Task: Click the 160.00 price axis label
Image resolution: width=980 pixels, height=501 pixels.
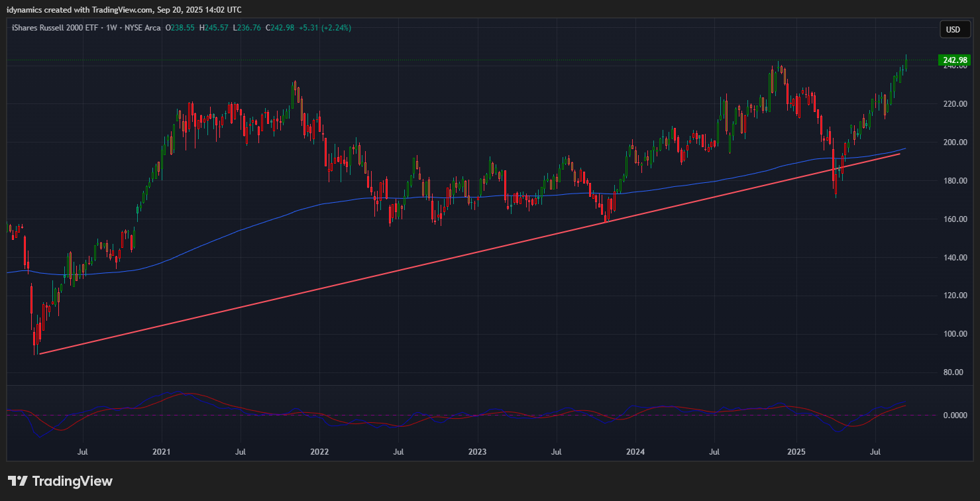Action: 954,219
